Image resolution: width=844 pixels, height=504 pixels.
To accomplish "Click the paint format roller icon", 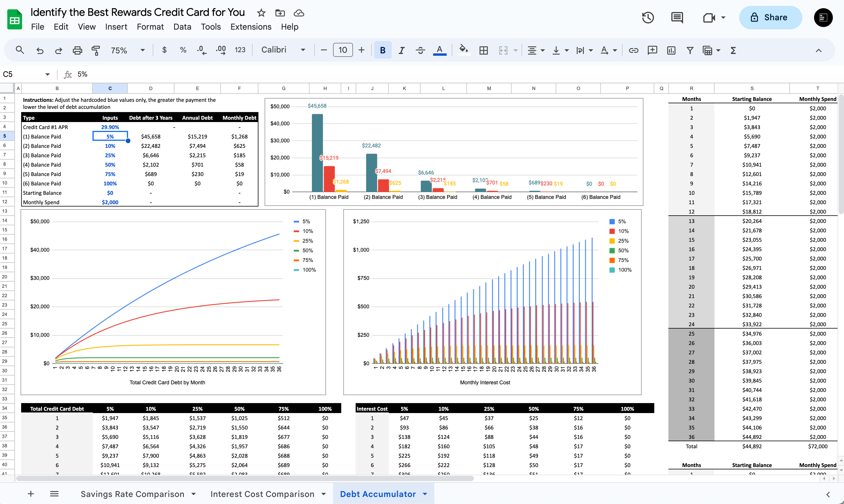I will [96, 50].
